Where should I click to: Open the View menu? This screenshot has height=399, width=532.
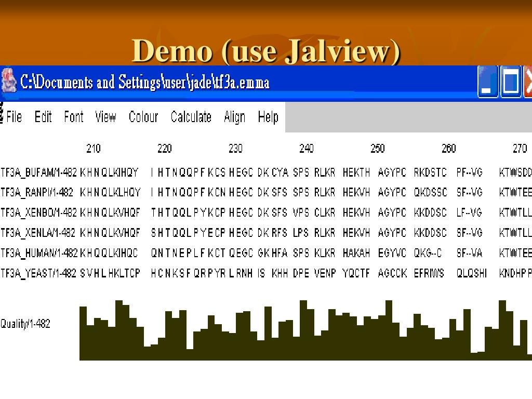click(x=105, y=117)
